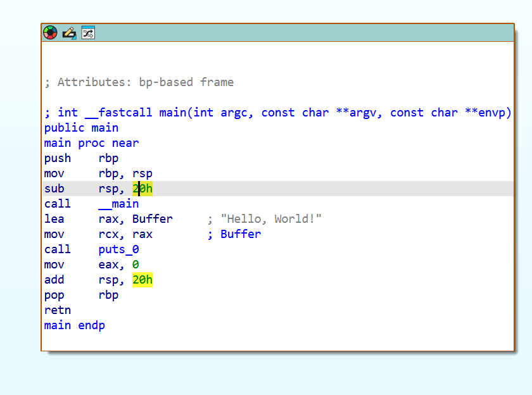Select the retn instruction

point(58,310)
